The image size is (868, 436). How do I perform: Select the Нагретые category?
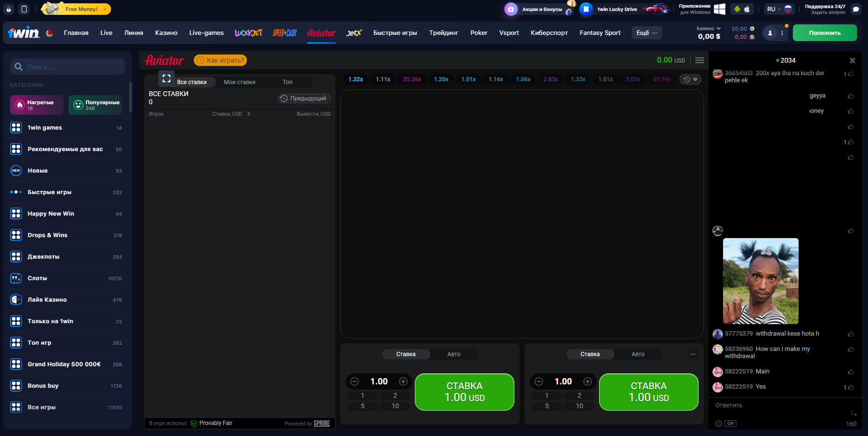pos(37,105)
